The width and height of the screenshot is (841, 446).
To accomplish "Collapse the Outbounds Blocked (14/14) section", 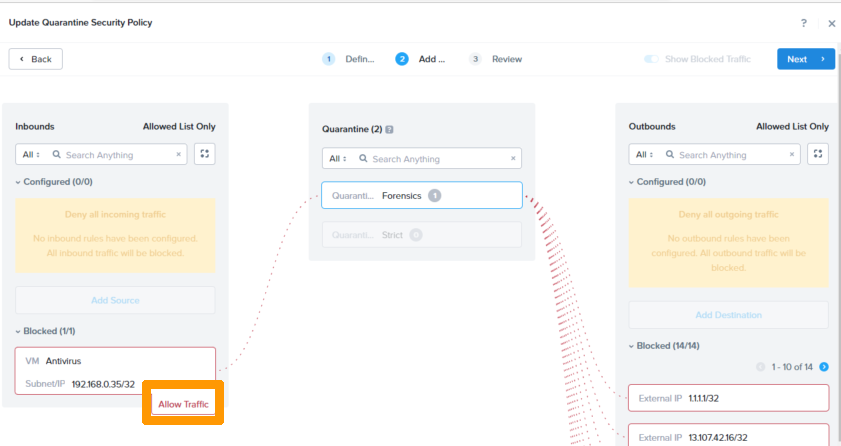I will pos(632,346).
